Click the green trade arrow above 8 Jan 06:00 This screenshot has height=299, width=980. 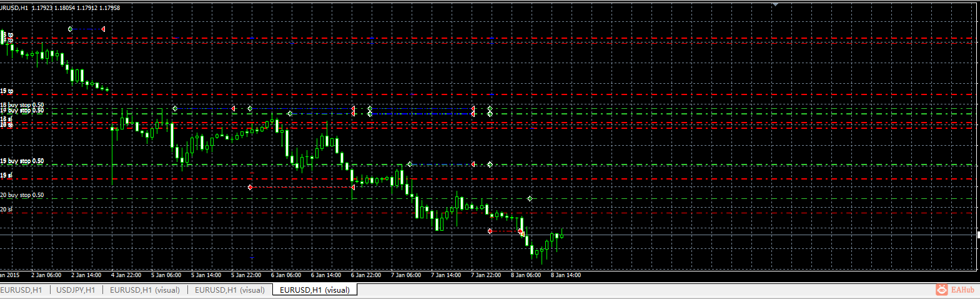point(530,198)
